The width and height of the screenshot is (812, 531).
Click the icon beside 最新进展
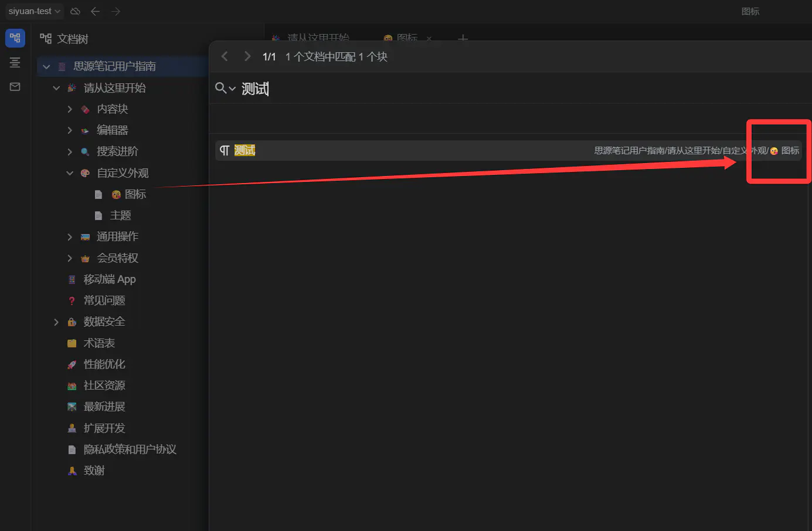coord(72,407)
